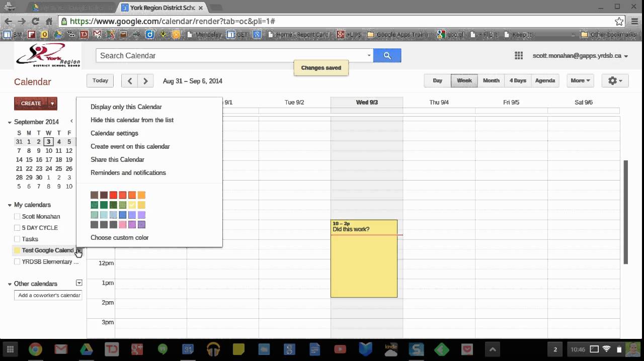Screen dimensions: 644x361
Task: Toggle the Tasks calendar checkbox
Action: pos(17,239)
